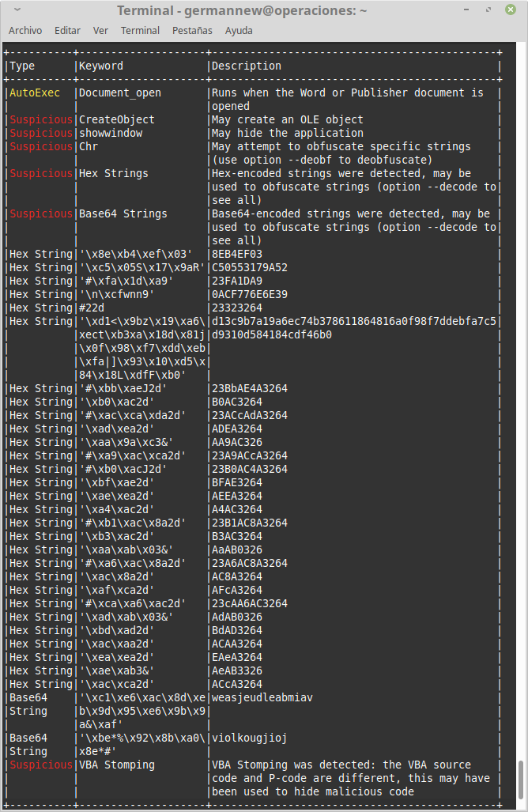Minimize the Terminal window
Viewport: 528px width, 812px height.
tap(472, 10)
